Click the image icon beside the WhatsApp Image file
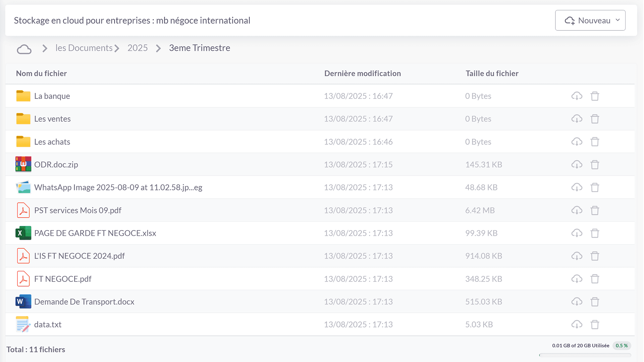The width and height of the screenshot is (644, 362). click(x=23, y=187)
